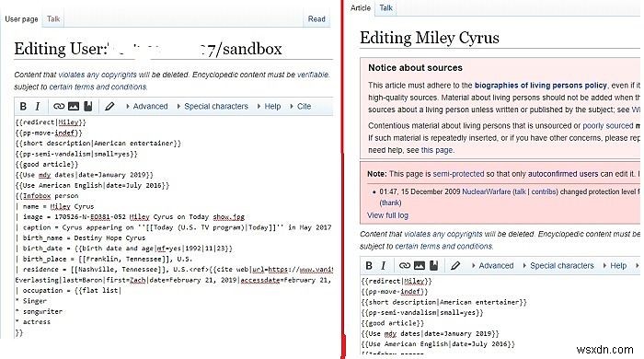Open the semi-protected link
Viewport: 644px width, 359px height.
(x=458, y=174)
